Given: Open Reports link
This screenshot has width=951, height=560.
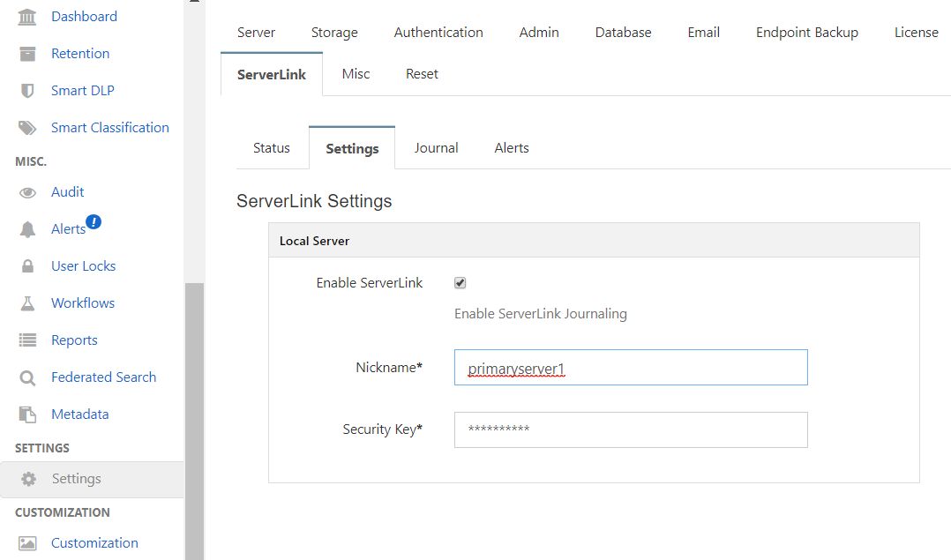Looking at the screenshot, I should pyautogui.click(x=74, y=340).
